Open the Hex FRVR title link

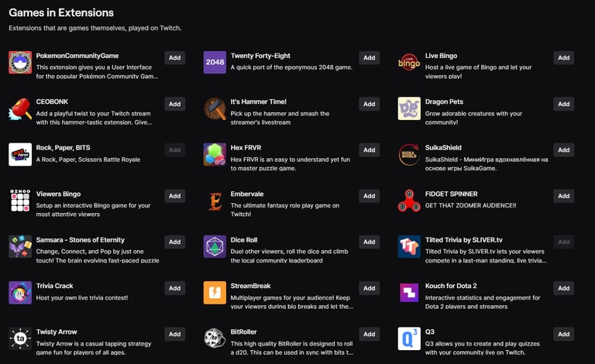[x=246, y=147]
